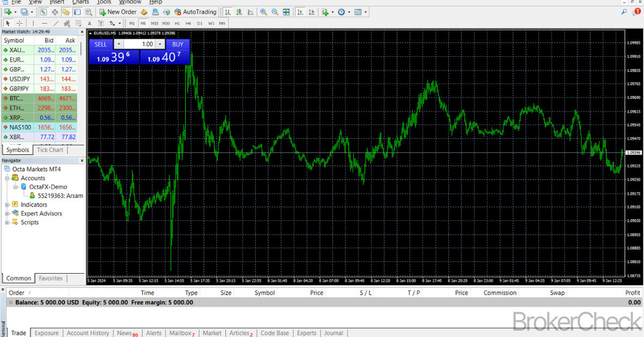Click the New Order button

pyautogui.click(x=118, y=12)
